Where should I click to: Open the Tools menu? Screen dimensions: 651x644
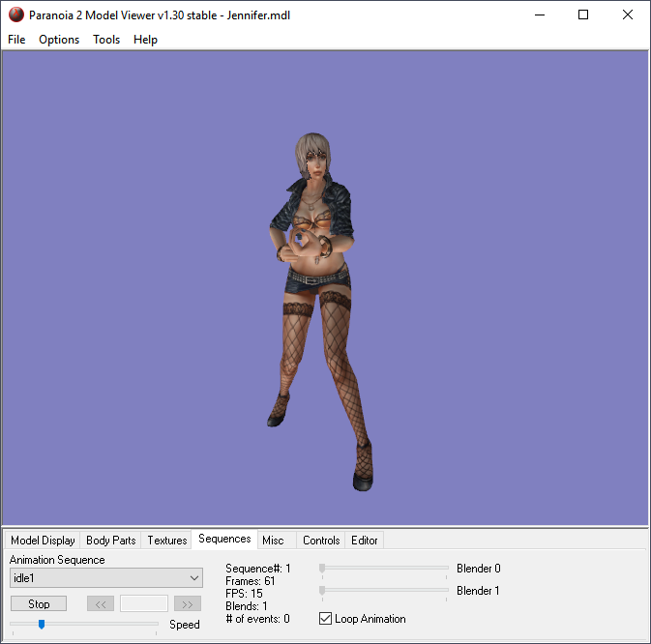coord(106,40)
